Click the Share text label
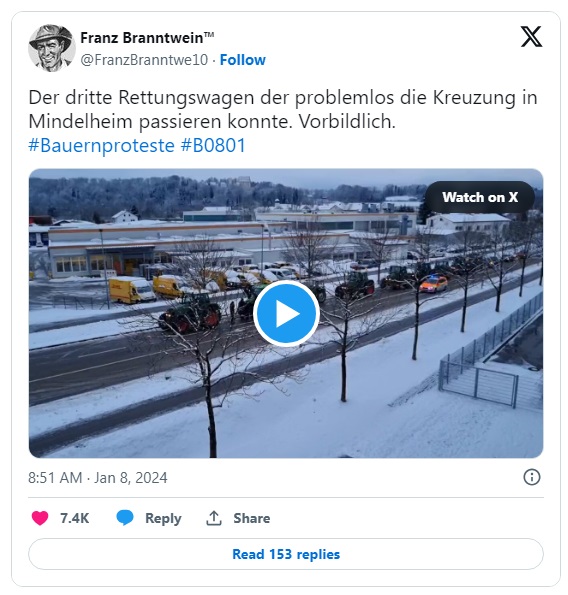Screen dimensions: 568x595 (252, 518)
